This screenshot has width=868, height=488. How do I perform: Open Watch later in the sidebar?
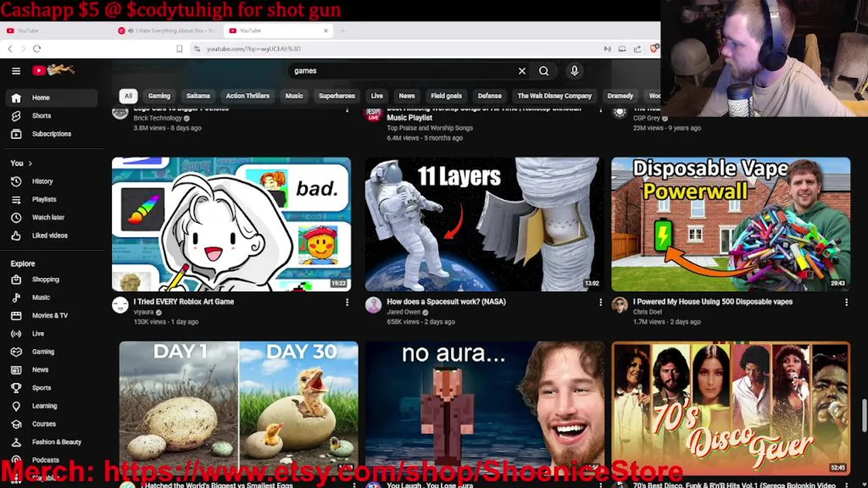click(52, 218)
